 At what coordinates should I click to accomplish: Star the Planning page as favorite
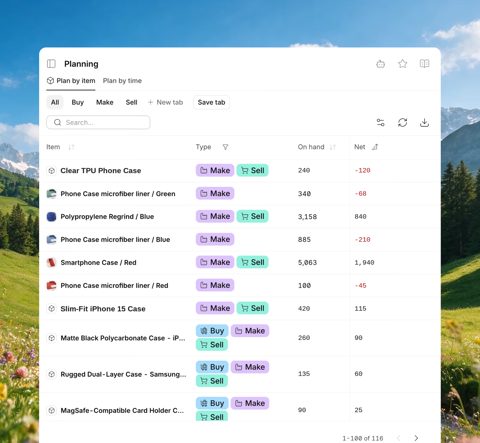tap(403, 64)
